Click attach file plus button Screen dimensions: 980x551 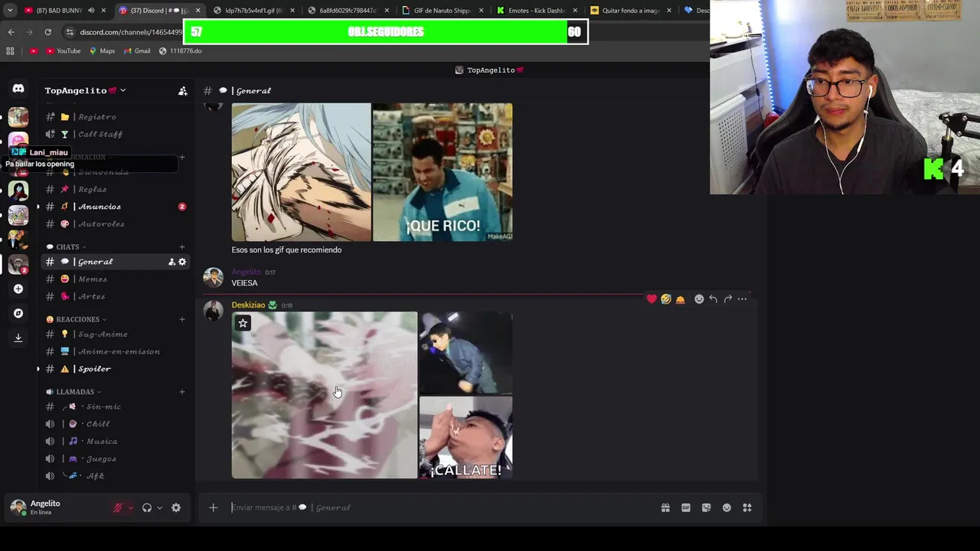213,507
